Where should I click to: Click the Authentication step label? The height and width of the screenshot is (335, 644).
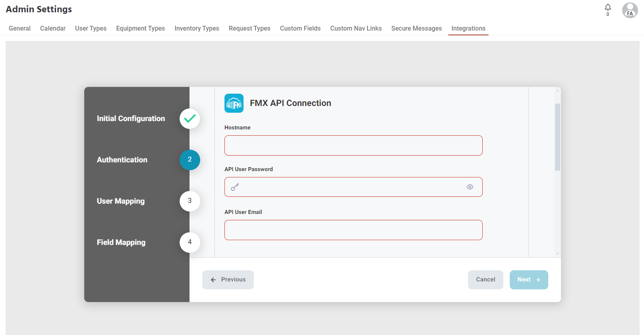[122, 160]
